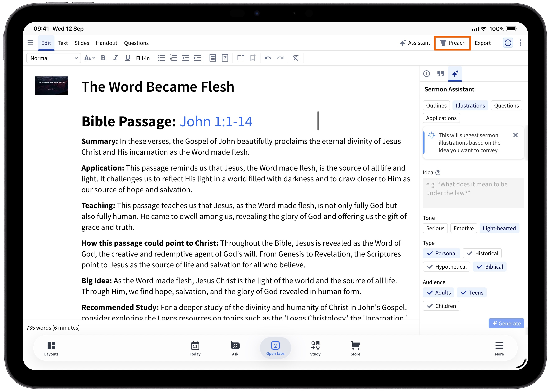
Task: Open the sermon title slide thumbnail
Action: click(51, 86)
